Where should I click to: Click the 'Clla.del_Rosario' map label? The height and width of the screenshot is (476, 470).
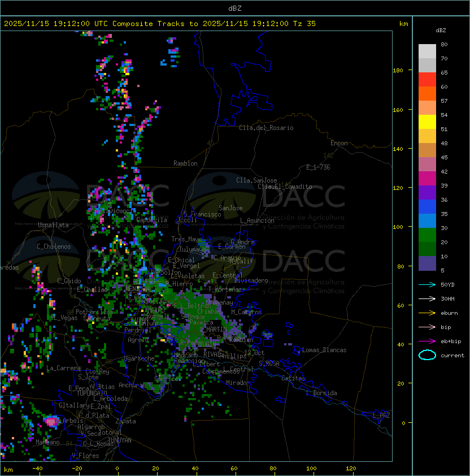266,128
